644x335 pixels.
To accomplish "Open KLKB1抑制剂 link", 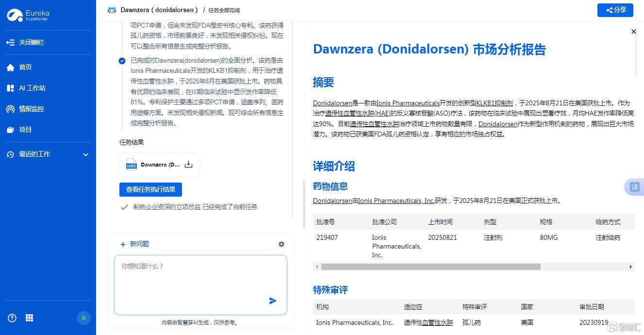I will tap(495, 103).
